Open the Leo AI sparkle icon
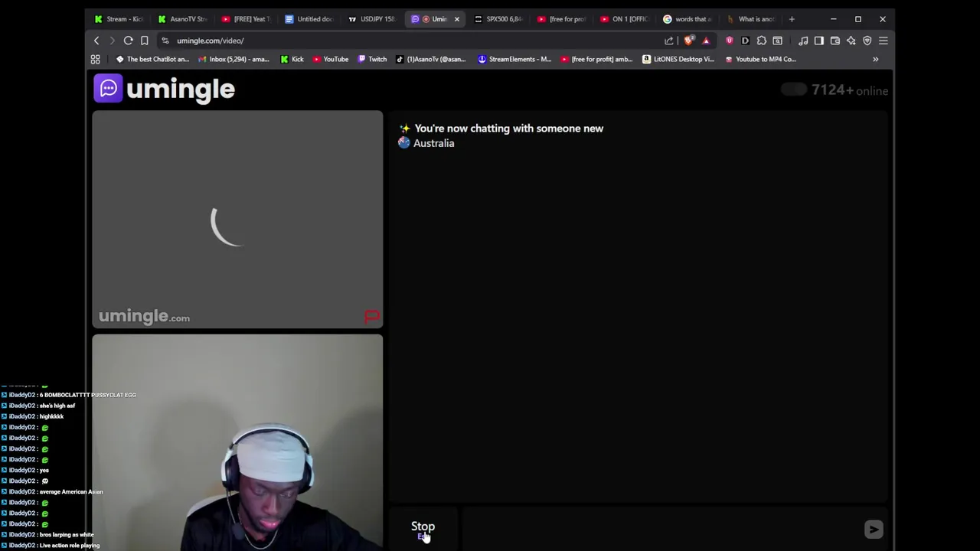The image size is (980, 551). click(x=851, y=41)
